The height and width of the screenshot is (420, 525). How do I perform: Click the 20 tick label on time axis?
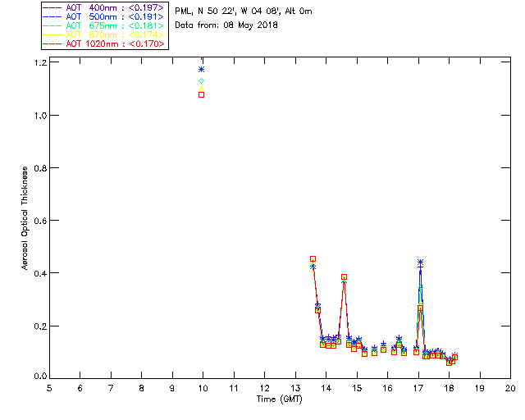click(509, 388)
